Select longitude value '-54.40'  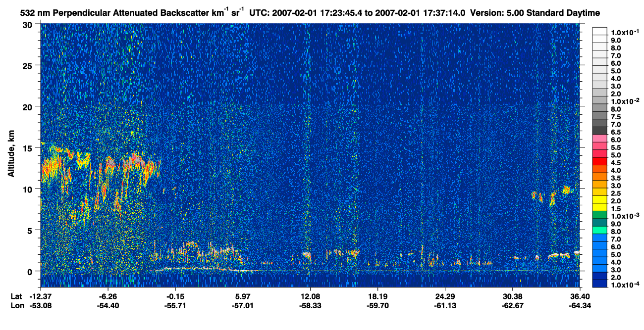pos(108,306)
